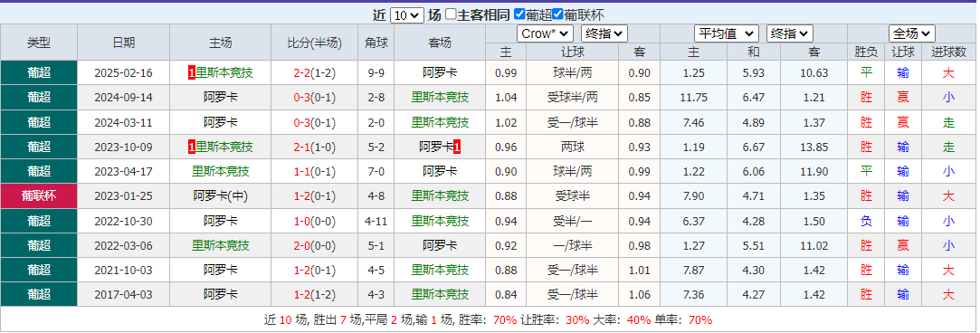
Task: Open the 1-0(0-0) score link
Action: 314,221
